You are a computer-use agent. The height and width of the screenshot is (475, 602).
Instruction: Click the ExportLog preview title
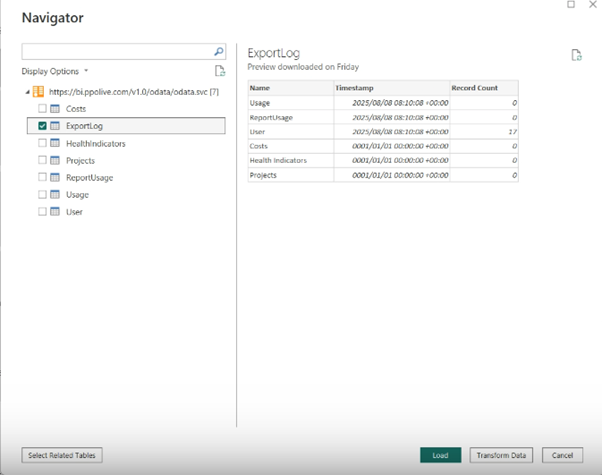tap(274, 53)
